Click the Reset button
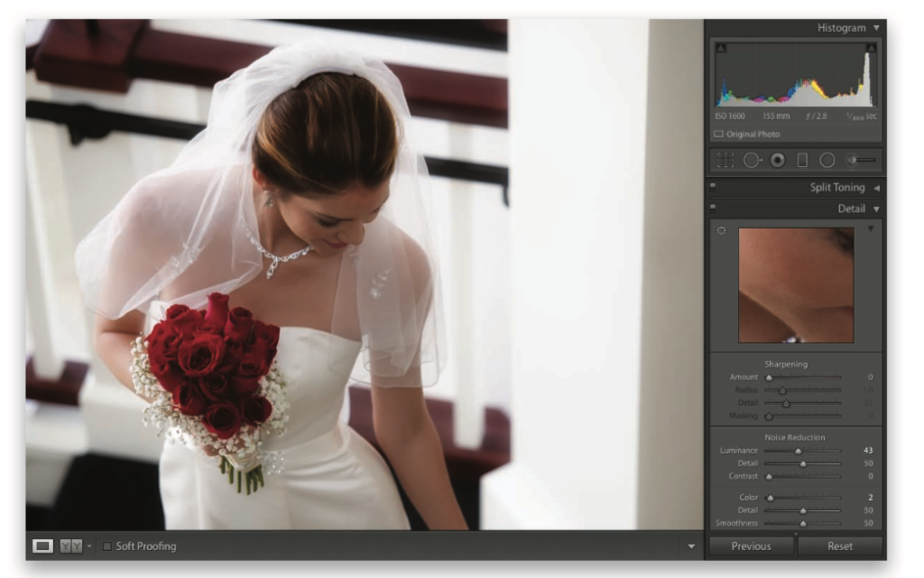Screen dimensions: 924x578 click(x=839, y=546)
